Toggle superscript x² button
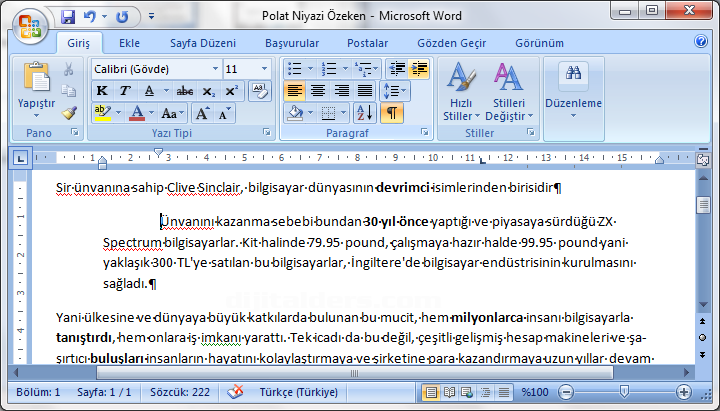This screenshot has width=720, height=411. (x=231, y=91)
